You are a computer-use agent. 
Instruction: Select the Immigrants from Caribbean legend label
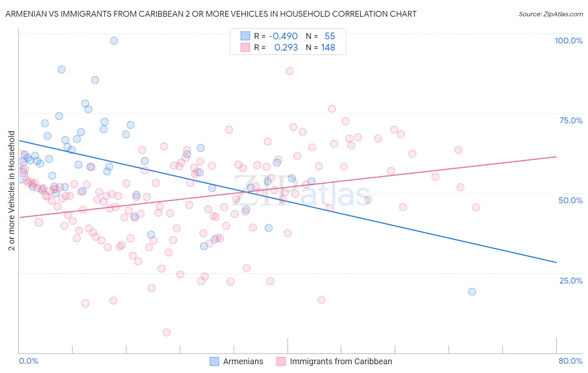coord(341,361)
